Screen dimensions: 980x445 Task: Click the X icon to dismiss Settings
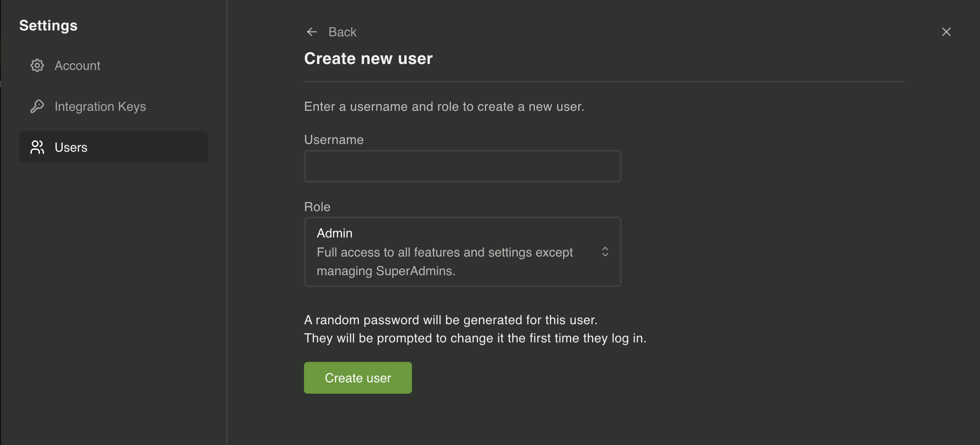coord(946,31)
